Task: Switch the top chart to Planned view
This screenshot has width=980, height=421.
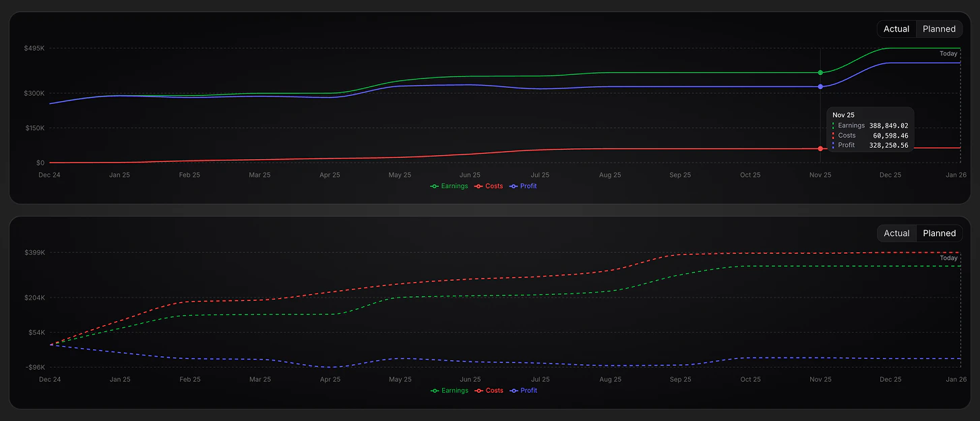Action: (x=939, y=28)
